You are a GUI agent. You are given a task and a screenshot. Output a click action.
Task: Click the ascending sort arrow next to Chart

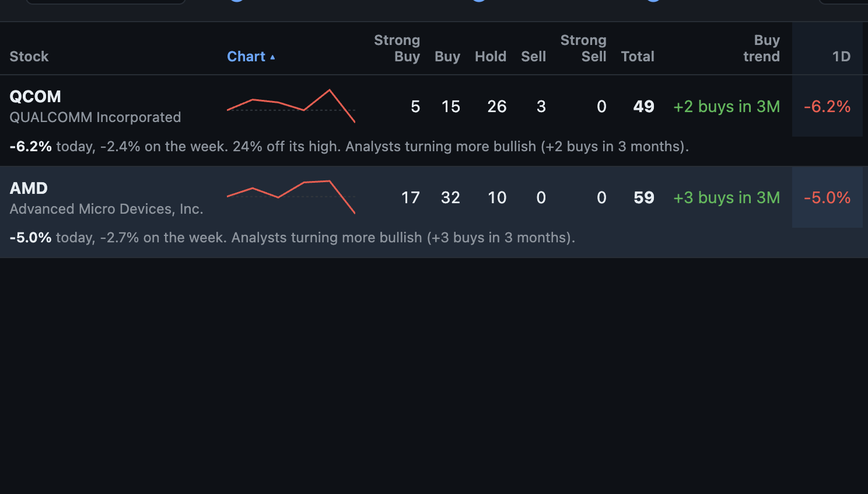point(272,57)
